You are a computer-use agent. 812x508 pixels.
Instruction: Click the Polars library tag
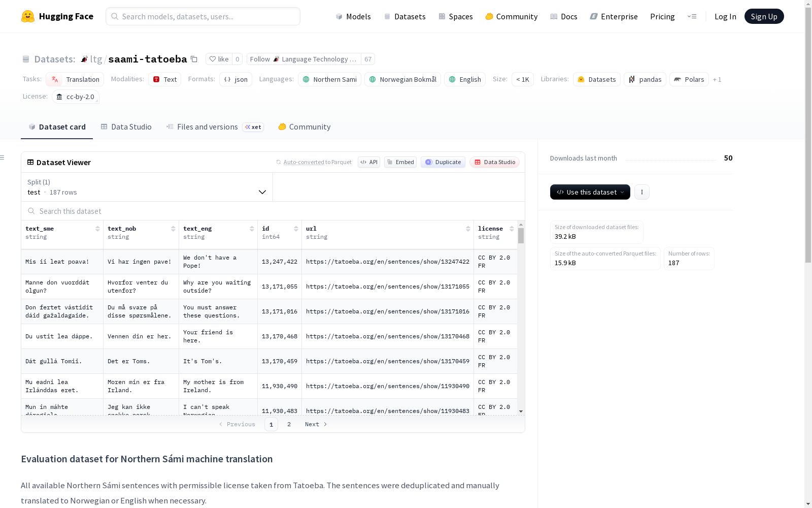[x=689, y=79]
